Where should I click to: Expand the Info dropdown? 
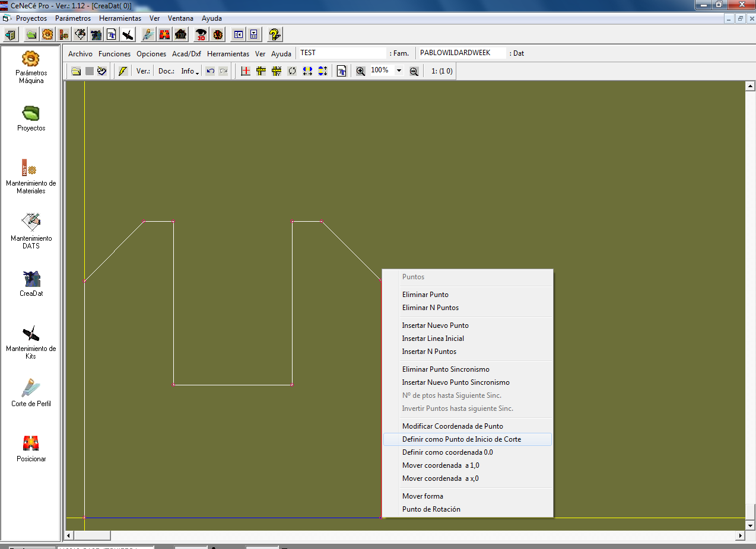[x=190, y=71]
